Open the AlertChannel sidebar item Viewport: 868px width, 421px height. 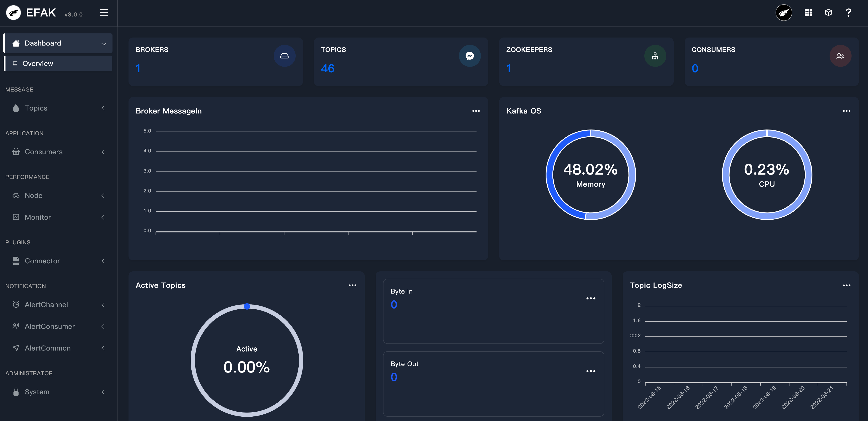point(58,305)
